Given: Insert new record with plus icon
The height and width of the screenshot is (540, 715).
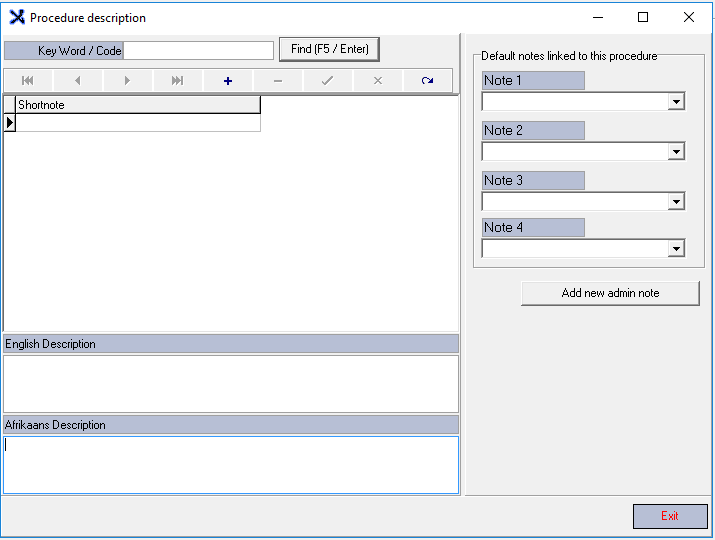Looking at the screenshot, I should (x=228, y=81).
